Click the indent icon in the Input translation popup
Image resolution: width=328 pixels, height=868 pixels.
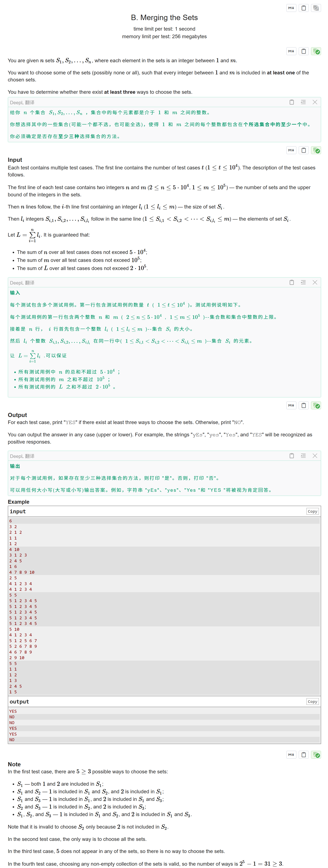pos(303,282)
